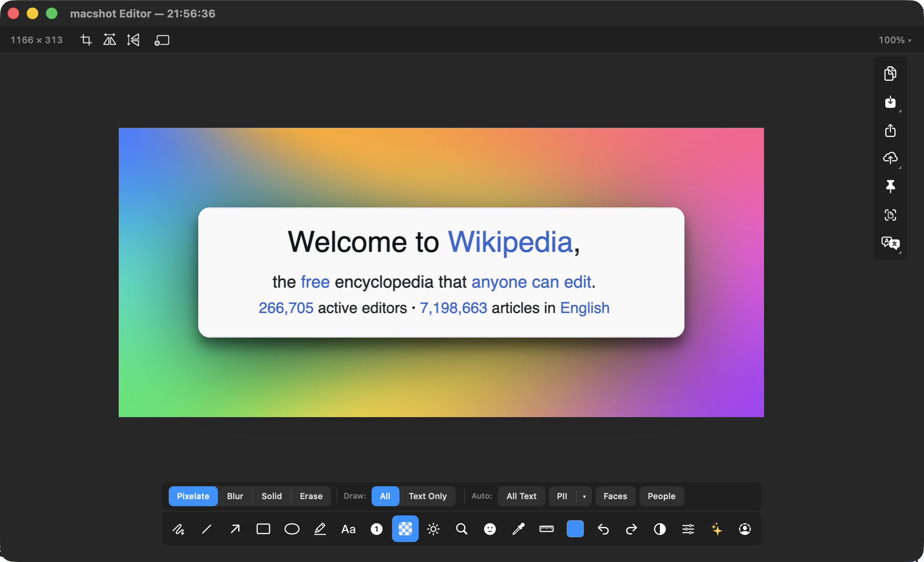Select the Magnifier loupe tool
The height and width of the screenshot is (562, 924).
(462, 529)
